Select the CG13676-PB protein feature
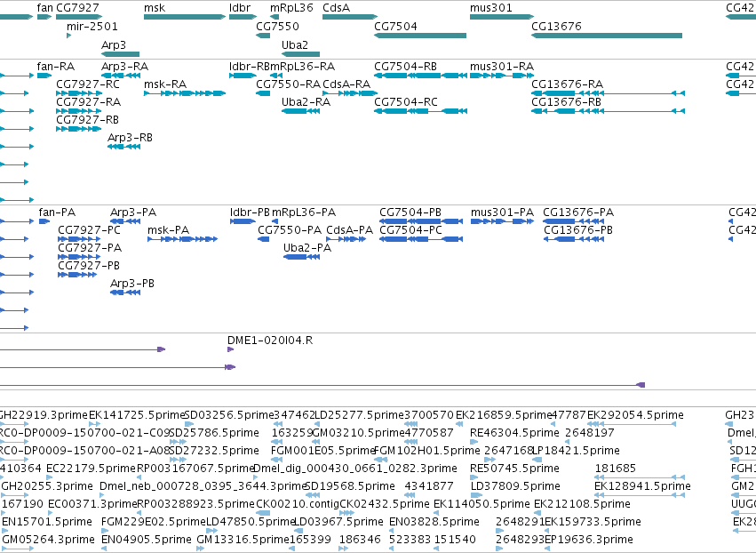This screenshot has width=756, height=553. pyautogui.click(x=574, y=239)
